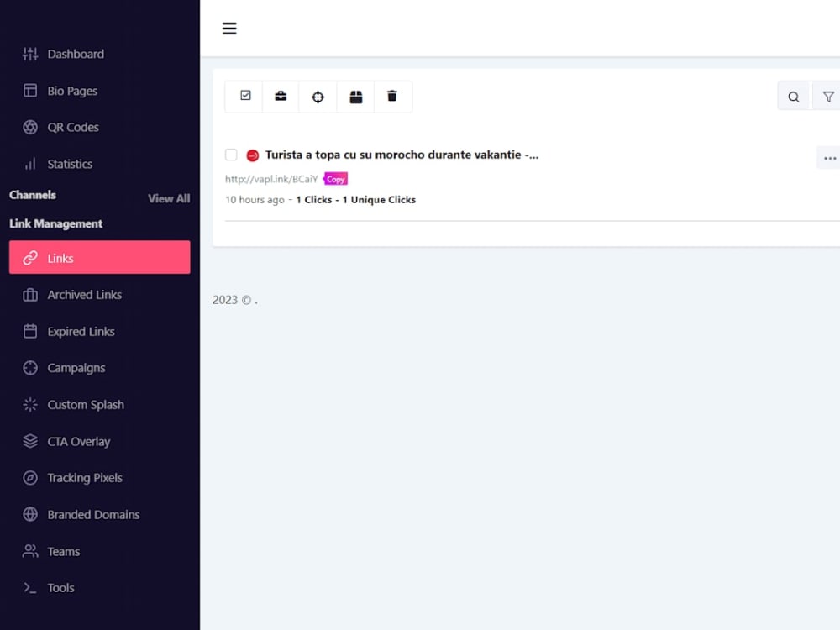Click the trash icon to delete links
The height and width of the screenshot is (630, 840).
(x=392, y=96)
